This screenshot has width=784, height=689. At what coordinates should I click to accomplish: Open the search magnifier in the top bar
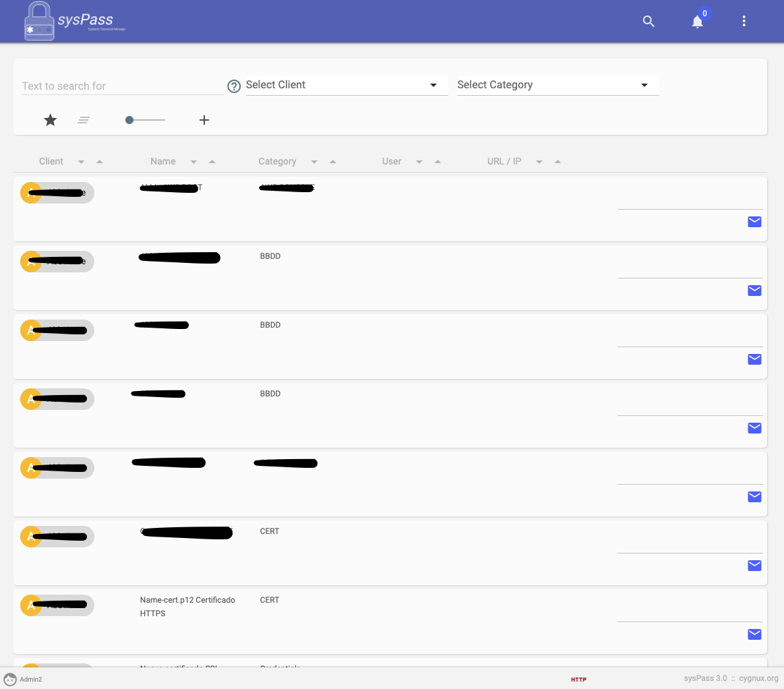(649, 21)
